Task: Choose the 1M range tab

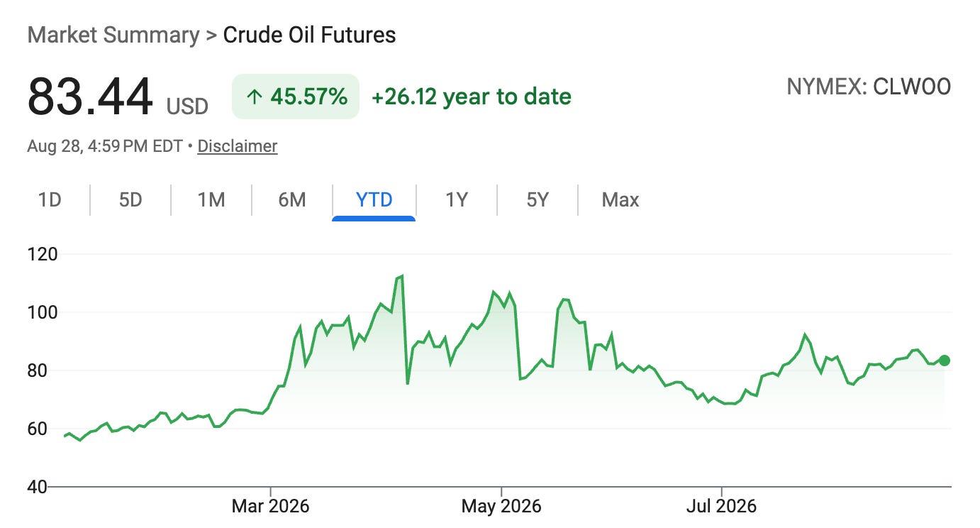Action: [211, 200]
